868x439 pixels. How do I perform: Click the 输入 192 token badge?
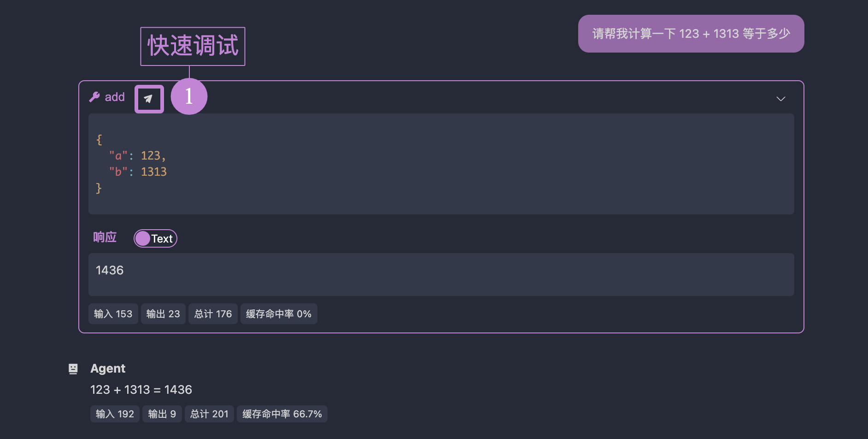115,414
